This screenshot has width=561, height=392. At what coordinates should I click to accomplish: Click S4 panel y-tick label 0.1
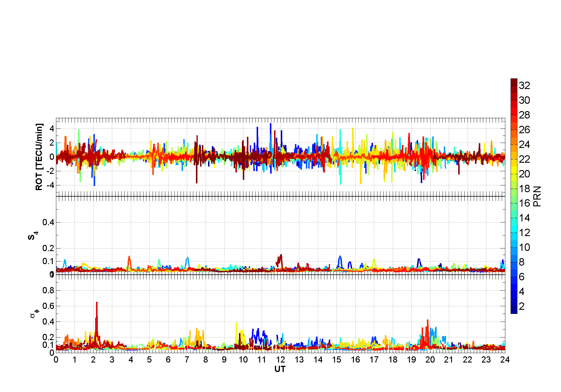click(x=48, y=261)
